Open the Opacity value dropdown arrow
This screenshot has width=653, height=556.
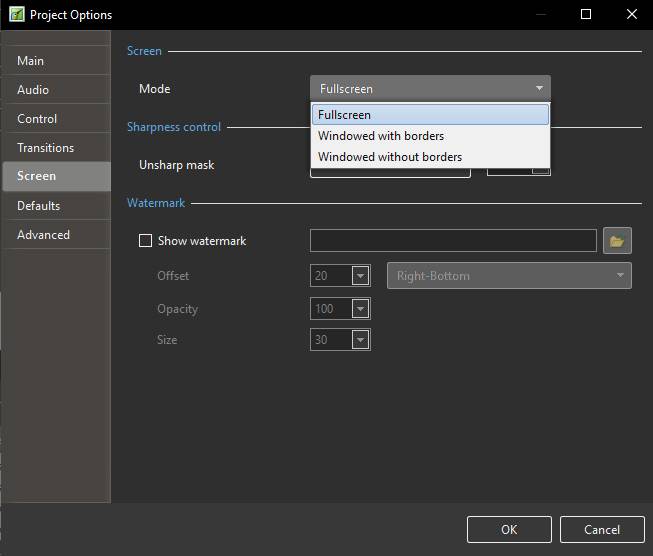[361, 309]
